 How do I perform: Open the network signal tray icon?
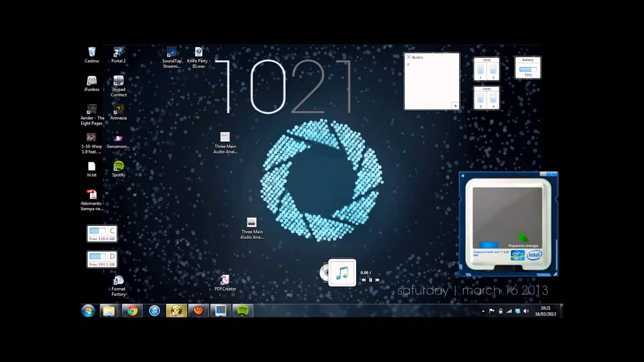click(x=509, y=311)
